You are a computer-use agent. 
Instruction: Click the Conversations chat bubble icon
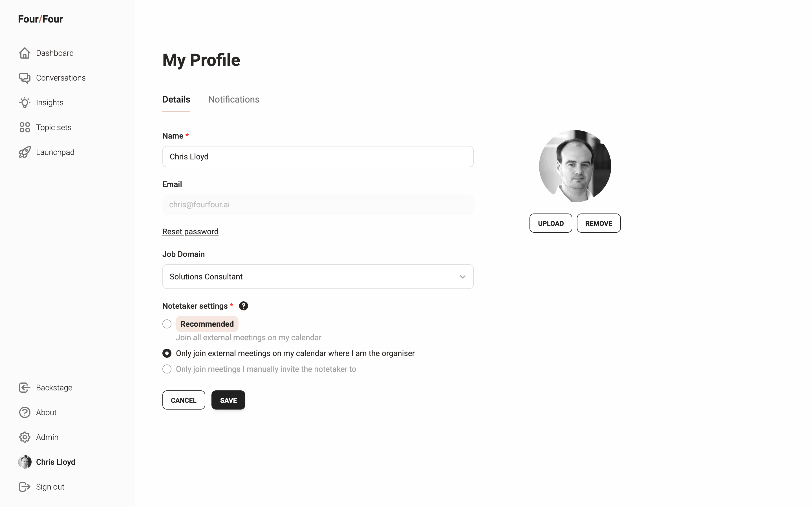[x=25, y=78]
